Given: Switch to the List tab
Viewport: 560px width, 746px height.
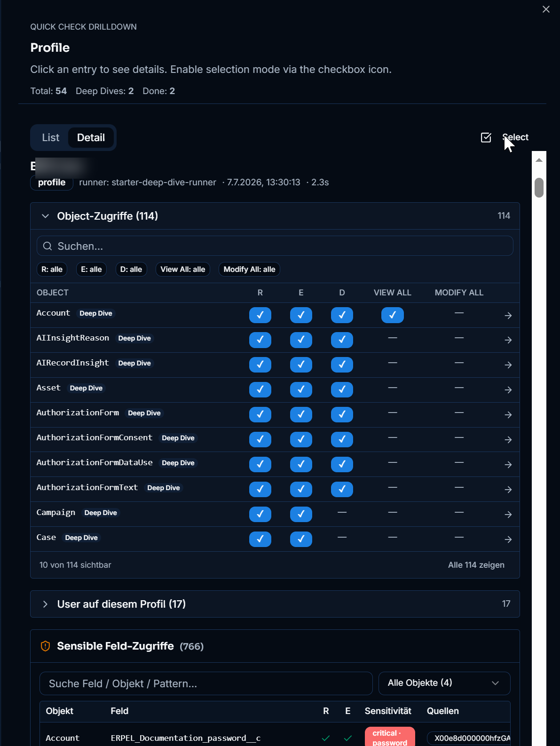Looking at the screenshot, I should (51, 137).
